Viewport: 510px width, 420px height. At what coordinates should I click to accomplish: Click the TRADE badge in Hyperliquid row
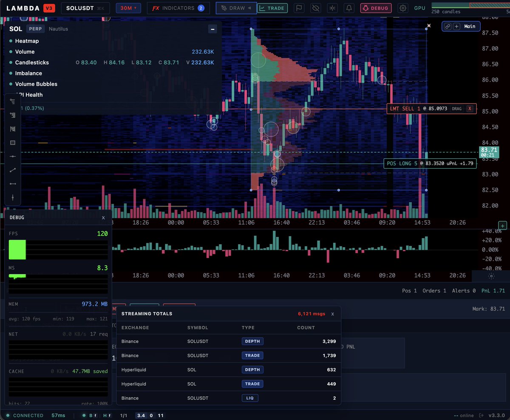(252, 384)
